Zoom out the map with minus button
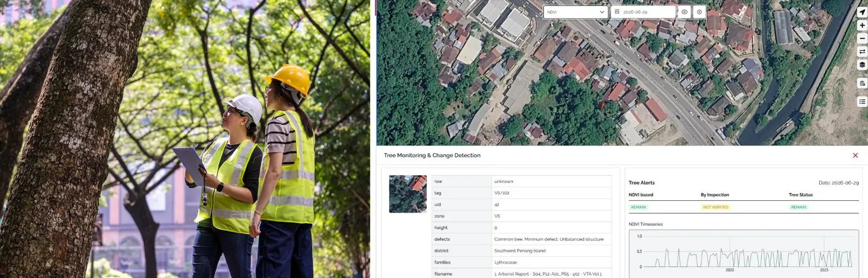 click(x=862, y=39)
